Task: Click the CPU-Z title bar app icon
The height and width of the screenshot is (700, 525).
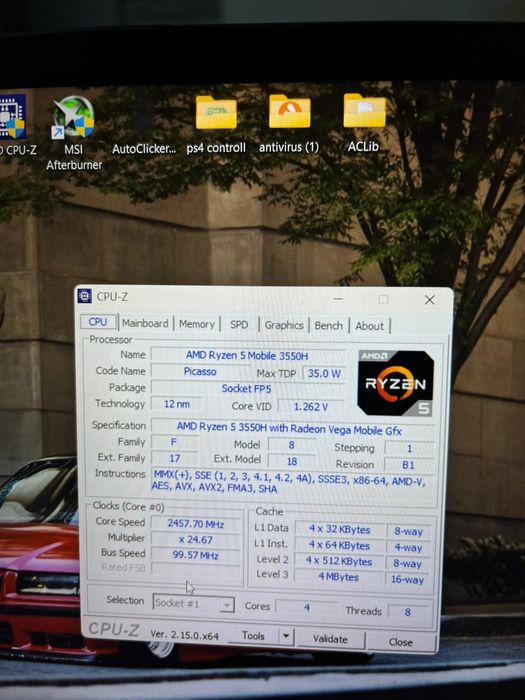Action: [x=84, y=296]
